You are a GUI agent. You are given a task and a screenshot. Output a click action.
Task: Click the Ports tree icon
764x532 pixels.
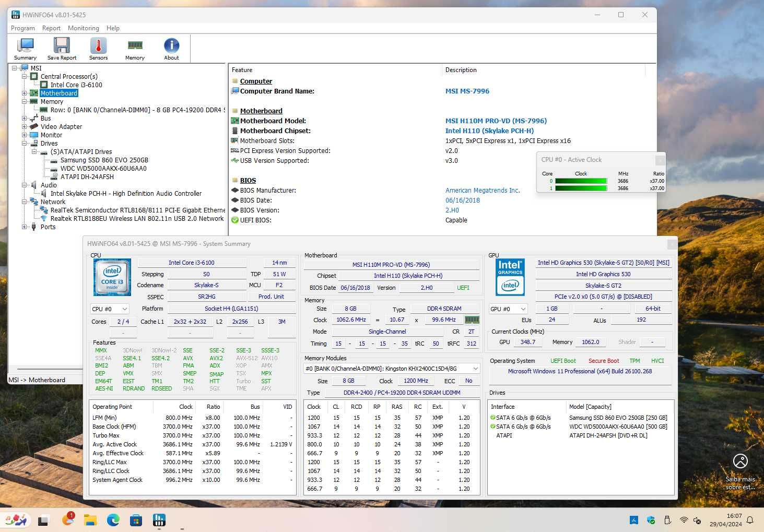coord(34,227)
